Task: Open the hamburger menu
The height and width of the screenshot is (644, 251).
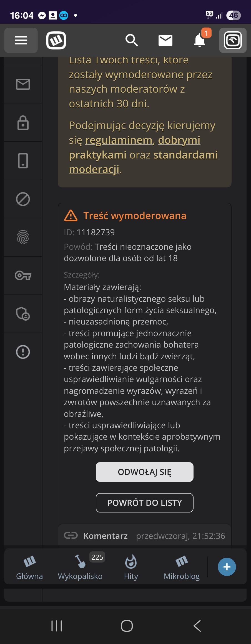Action: 21,40
